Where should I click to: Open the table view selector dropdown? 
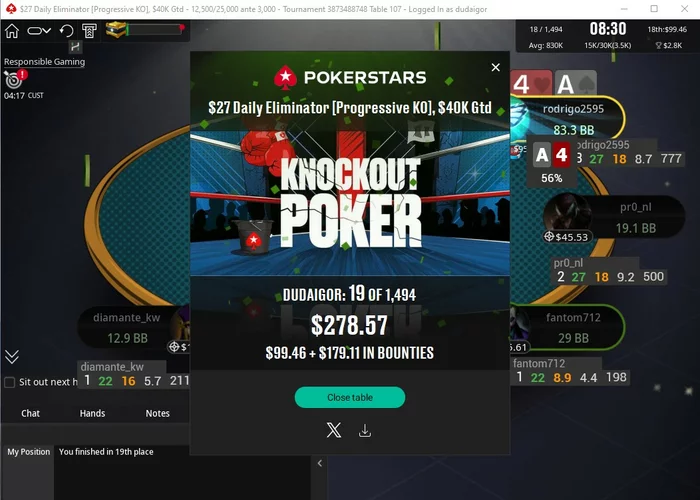[39, 31]
